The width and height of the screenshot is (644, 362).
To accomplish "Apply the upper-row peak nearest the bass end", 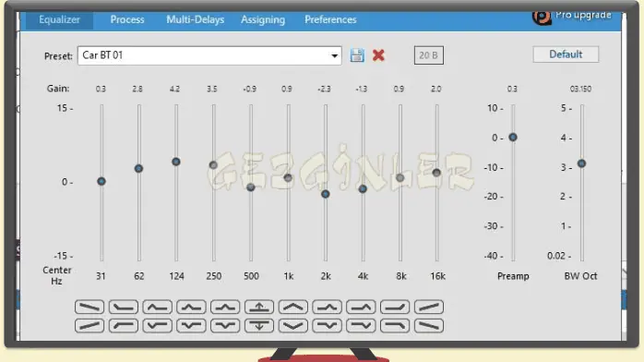I will (x=157, y=307).
